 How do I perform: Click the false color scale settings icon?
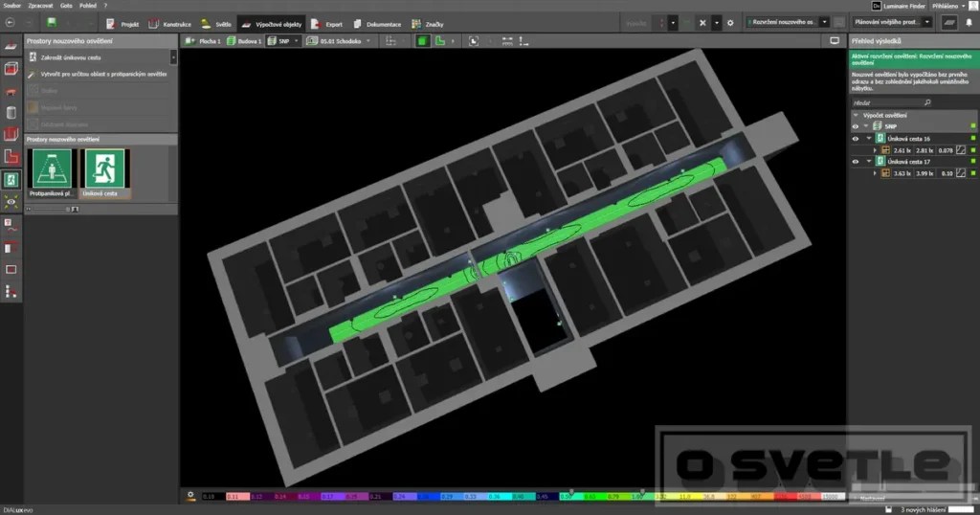tap(190, 496)
